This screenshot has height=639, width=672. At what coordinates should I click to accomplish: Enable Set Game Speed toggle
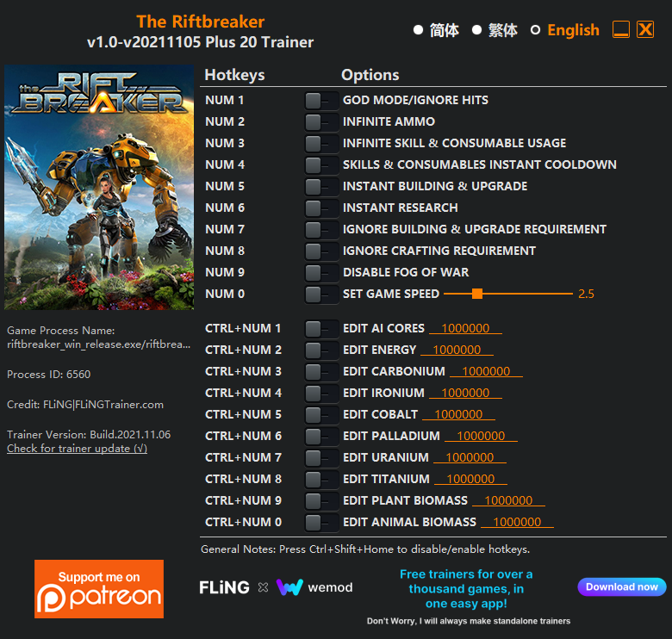point(321,295)
